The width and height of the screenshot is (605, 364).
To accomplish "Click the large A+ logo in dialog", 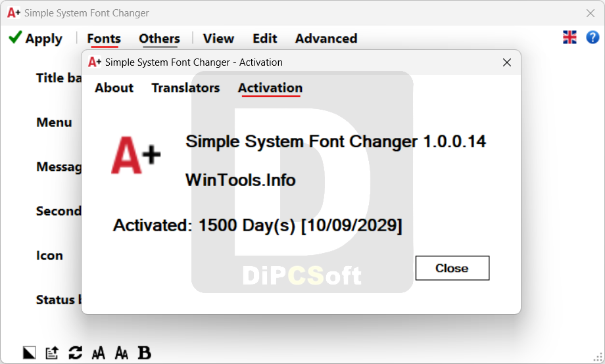I will [136, 156].
